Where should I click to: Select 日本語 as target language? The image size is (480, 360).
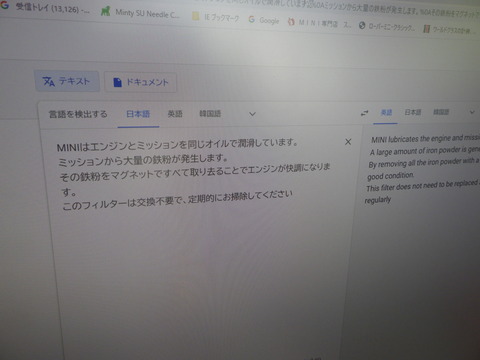(413, 112)
